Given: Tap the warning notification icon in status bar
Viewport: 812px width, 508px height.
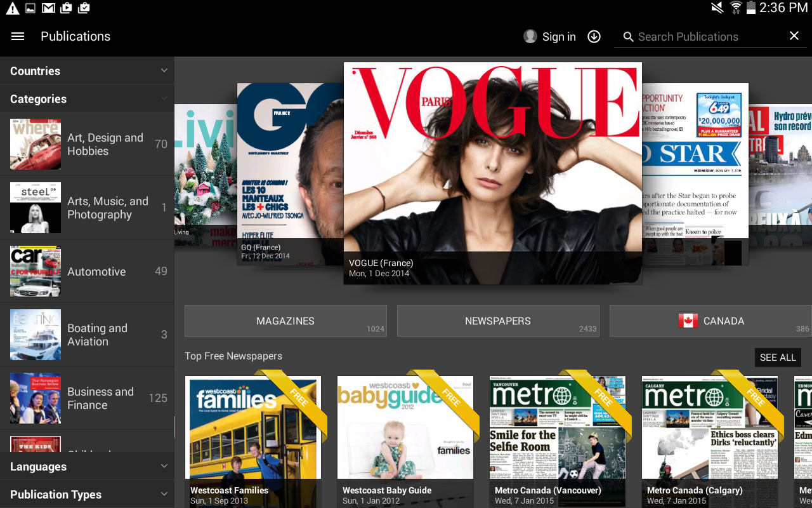Looking at the screenshot, I should (12, 8).
